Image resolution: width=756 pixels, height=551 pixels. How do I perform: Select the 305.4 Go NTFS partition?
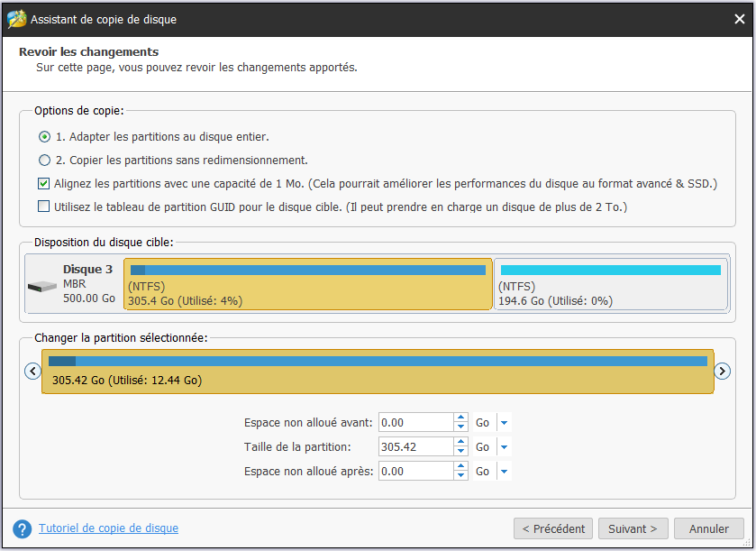click(x=307, y=284)
